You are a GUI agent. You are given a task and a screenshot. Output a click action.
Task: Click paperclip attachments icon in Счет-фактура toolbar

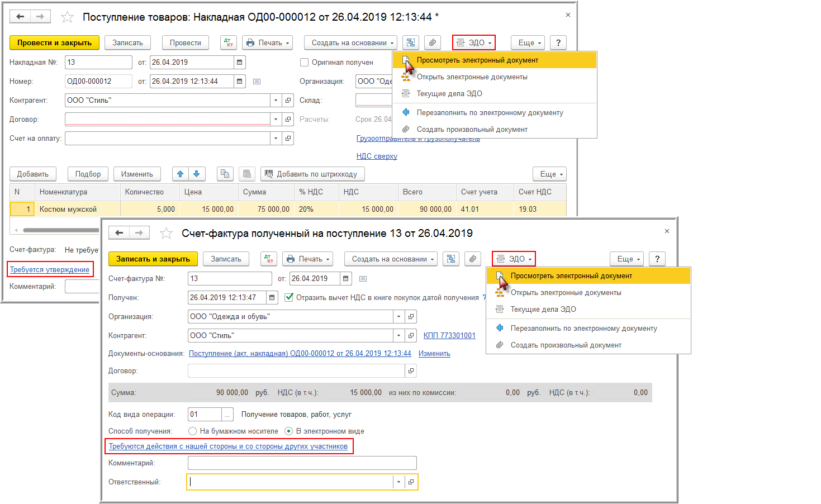pyautogui.click(x=473, y=259)
